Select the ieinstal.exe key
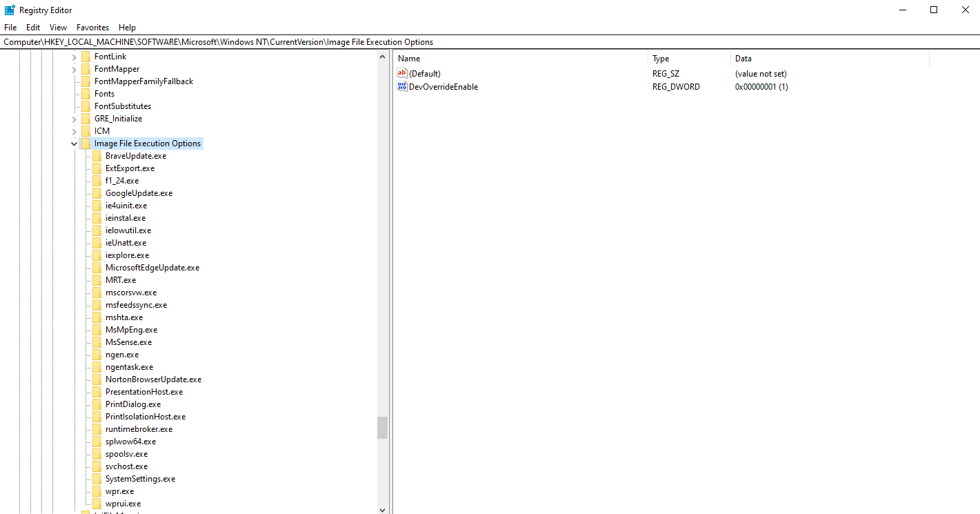The height and width of the screenshot is (514, 980). [x=126, y=218]
